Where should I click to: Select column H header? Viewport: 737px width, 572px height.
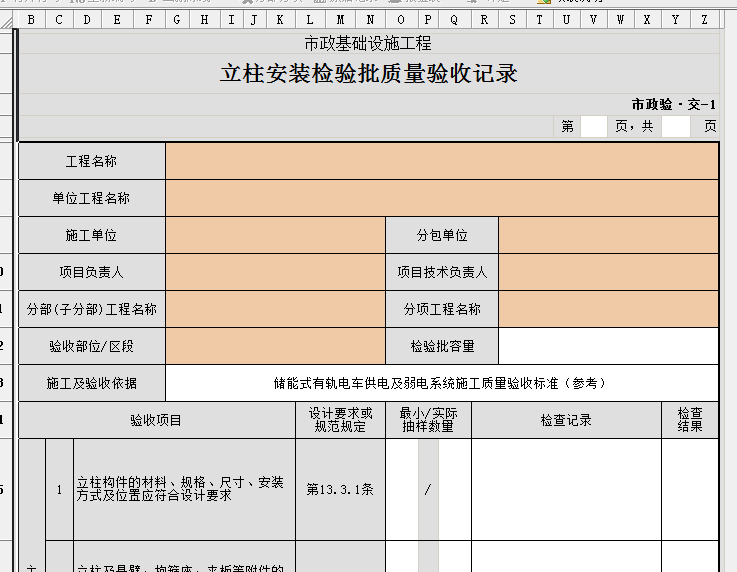click(x=204, y=20)
